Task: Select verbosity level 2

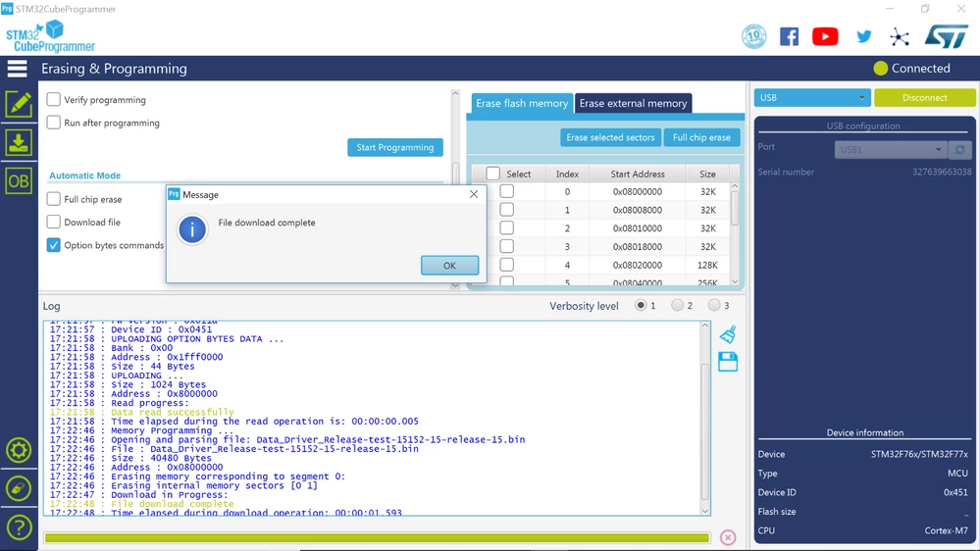Action: pyautogui.click(x=677, y=306)
